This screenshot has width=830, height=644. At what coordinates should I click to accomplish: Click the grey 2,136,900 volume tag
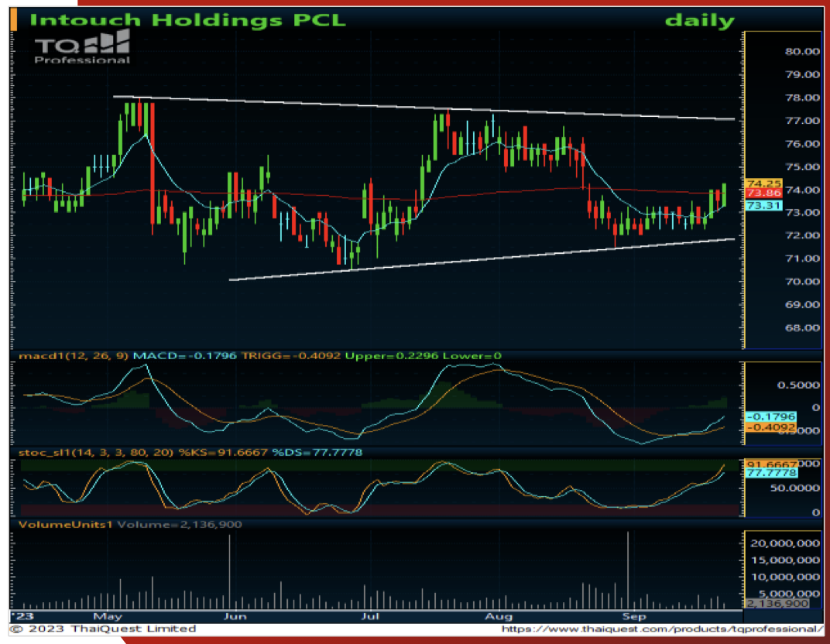tap(777, 604)
